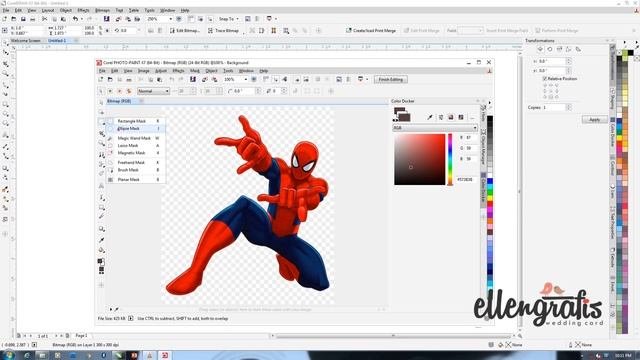Click the Page 1 tab at bottom
This screenshot has width=640, height=360.
tap(81, 336)
